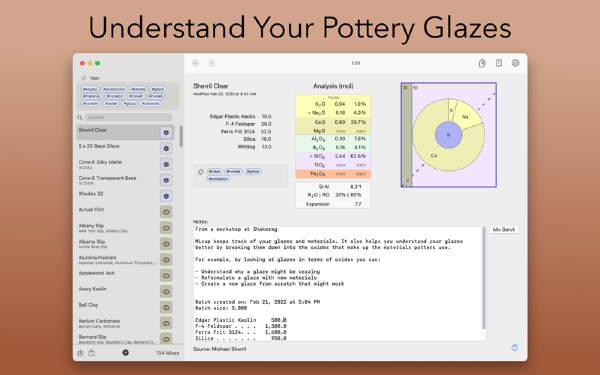Toggle the #oxide tag filter
The height and width of the screenshot is (375, 600).
coord(111,104)
